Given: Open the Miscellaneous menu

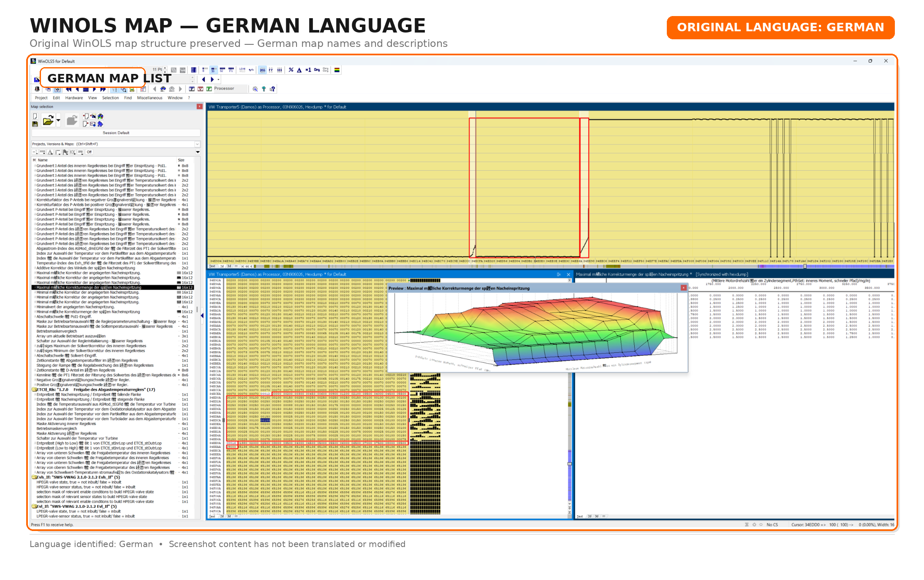Looking at the screenshot, I should pyautogui.click(x=149, y=98).
